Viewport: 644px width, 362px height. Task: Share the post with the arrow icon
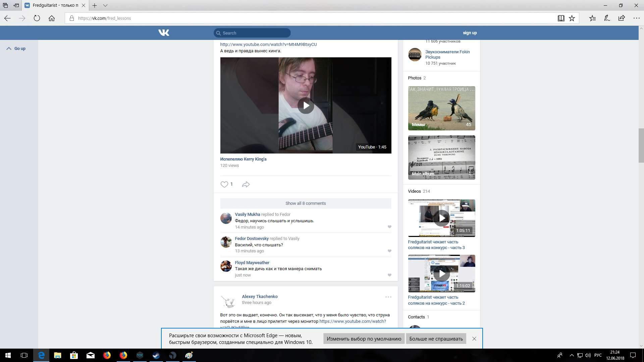tap(246, 184)
